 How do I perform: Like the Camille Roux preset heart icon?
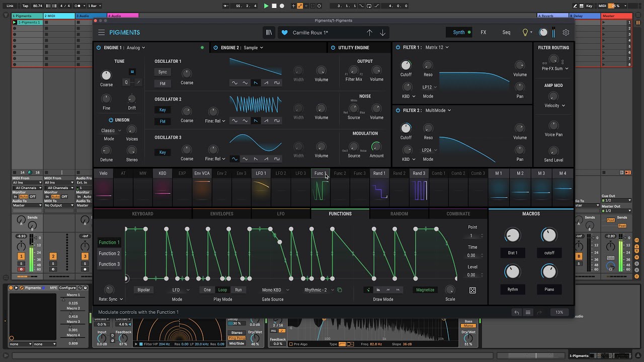click(284, 33)
